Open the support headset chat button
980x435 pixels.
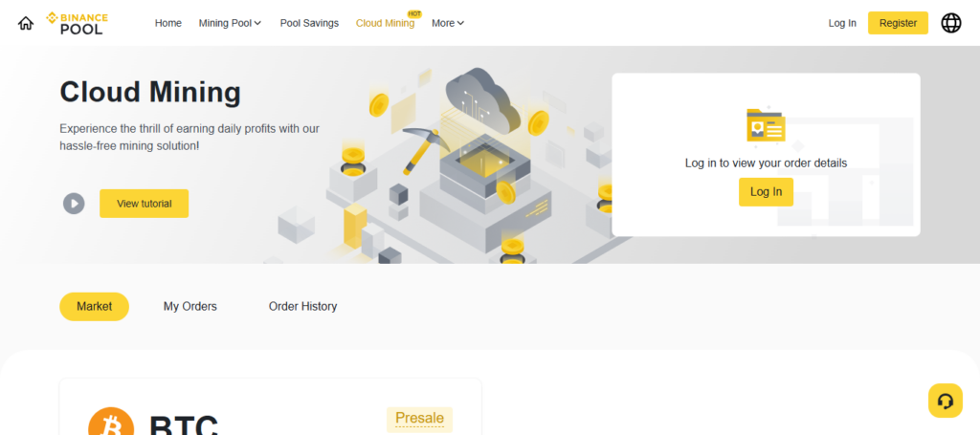point(946,401)
